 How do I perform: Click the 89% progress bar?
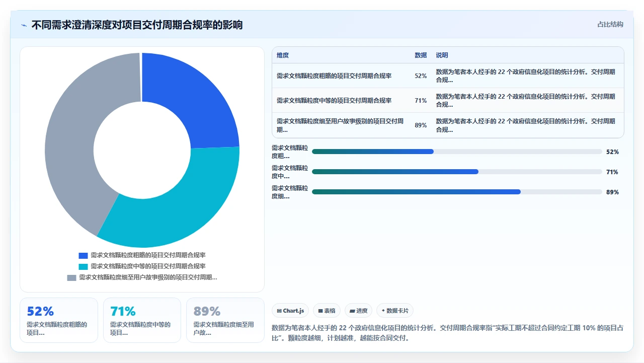pyautogui.click(x=457, y=192)
